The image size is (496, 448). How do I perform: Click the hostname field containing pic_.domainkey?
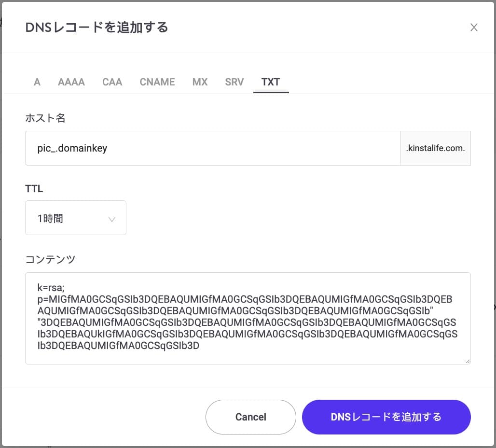click(x=213, y=148)
